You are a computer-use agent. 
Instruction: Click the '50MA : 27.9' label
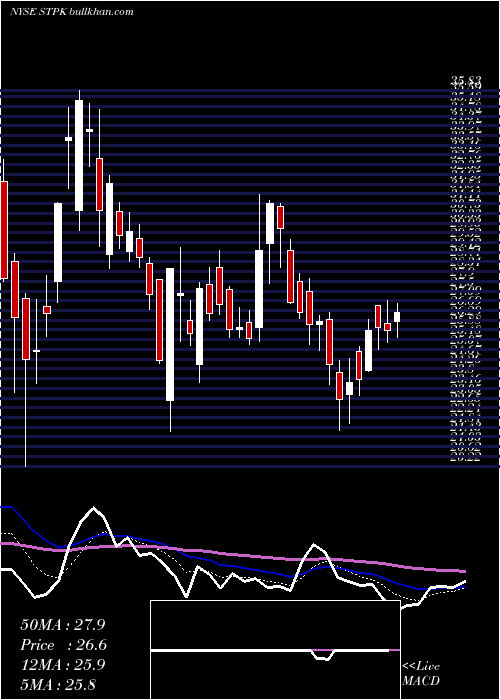click(x=63, y=625)
